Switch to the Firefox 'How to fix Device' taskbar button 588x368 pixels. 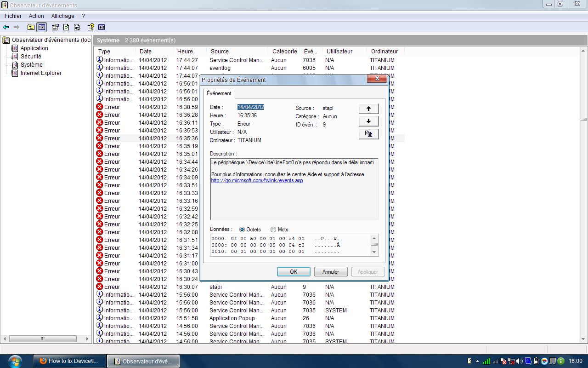point(70,361)
